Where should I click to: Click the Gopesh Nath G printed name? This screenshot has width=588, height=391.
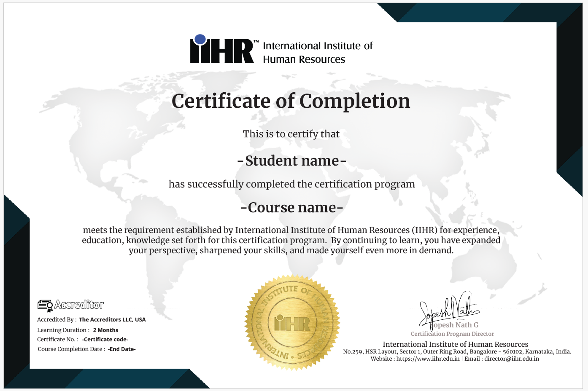click(455, 325)
